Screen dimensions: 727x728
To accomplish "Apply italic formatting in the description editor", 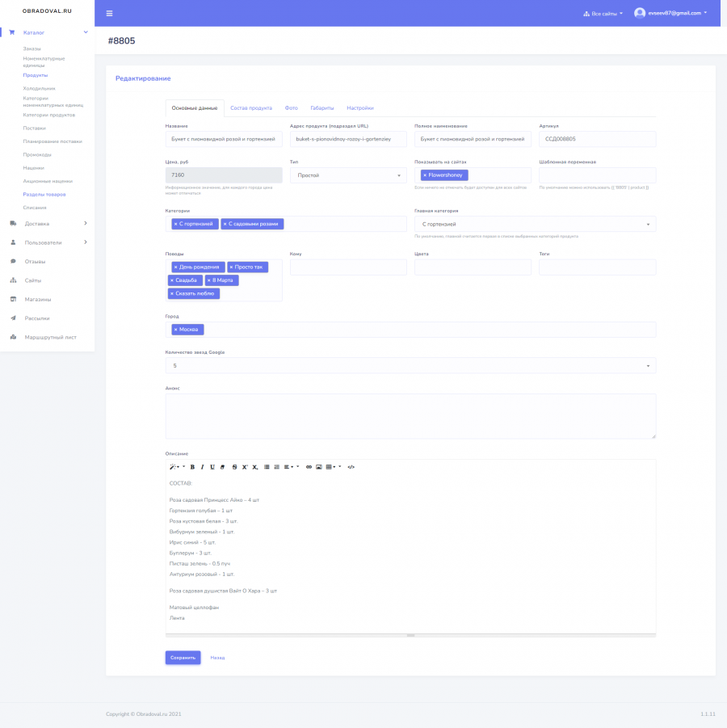I will (x=203, y=467).
